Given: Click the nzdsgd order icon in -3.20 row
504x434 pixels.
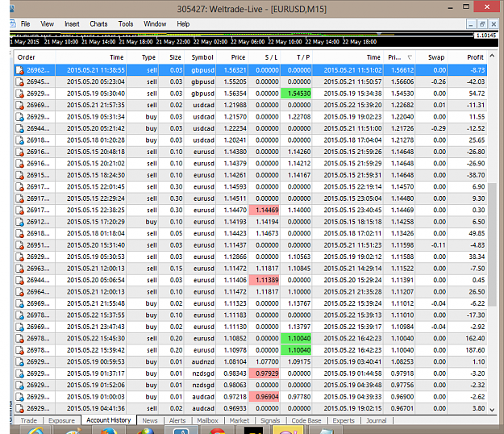Looking at the screenshot, I should (x=20, y=373).
